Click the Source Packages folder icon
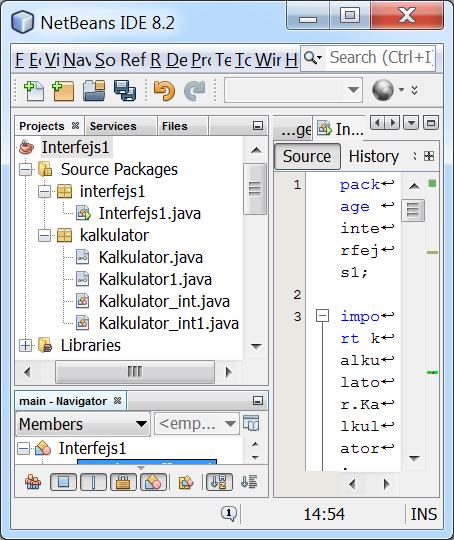454x540 pixels. click(45, 169)
